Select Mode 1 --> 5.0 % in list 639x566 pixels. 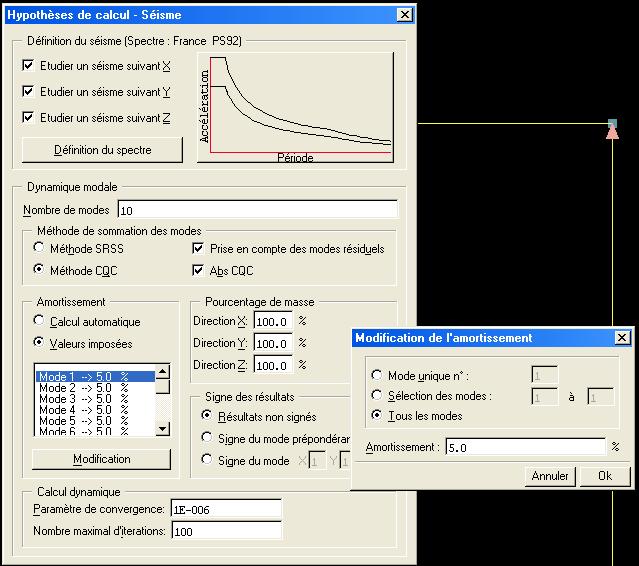[95, 377]
